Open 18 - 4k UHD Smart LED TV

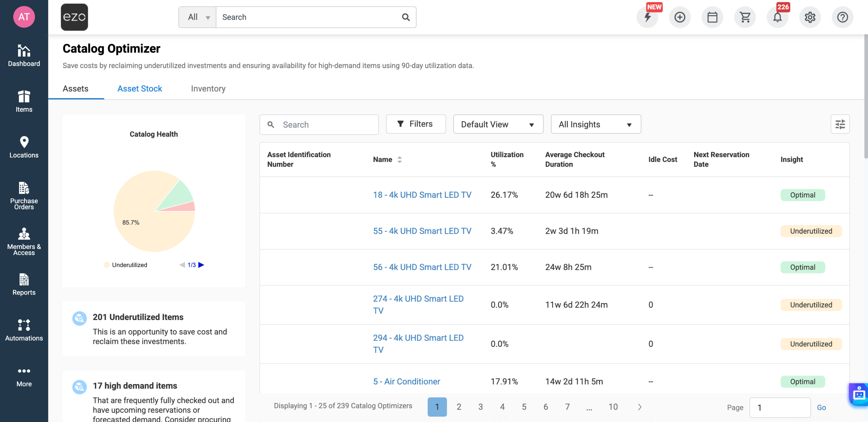tap(422, 195)
